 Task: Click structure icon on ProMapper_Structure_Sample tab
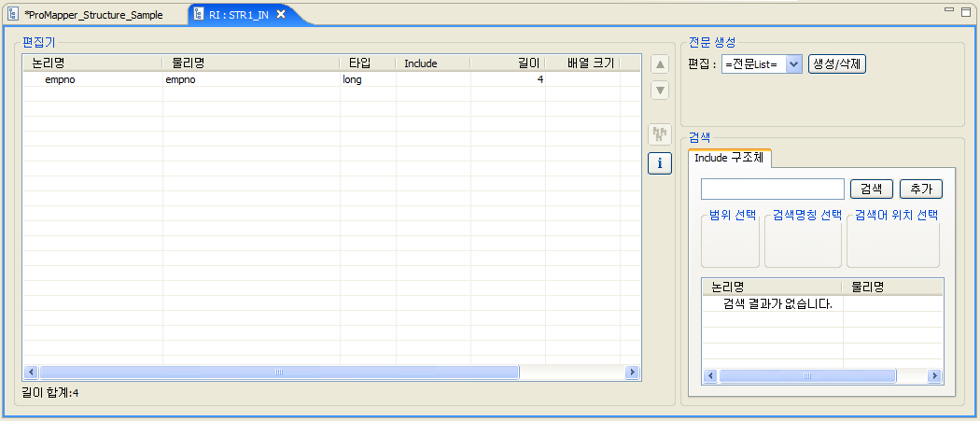[12, 14]
